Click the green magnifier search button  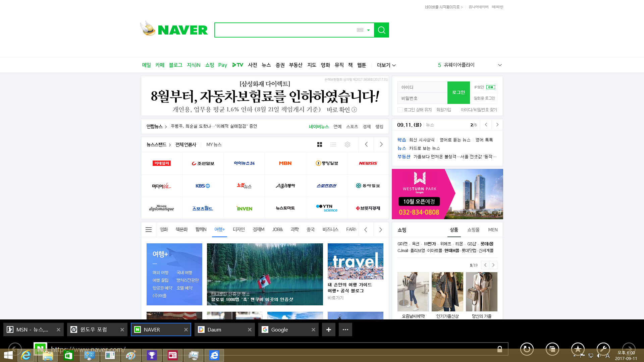pyautogui.click(x=381, y=30)
